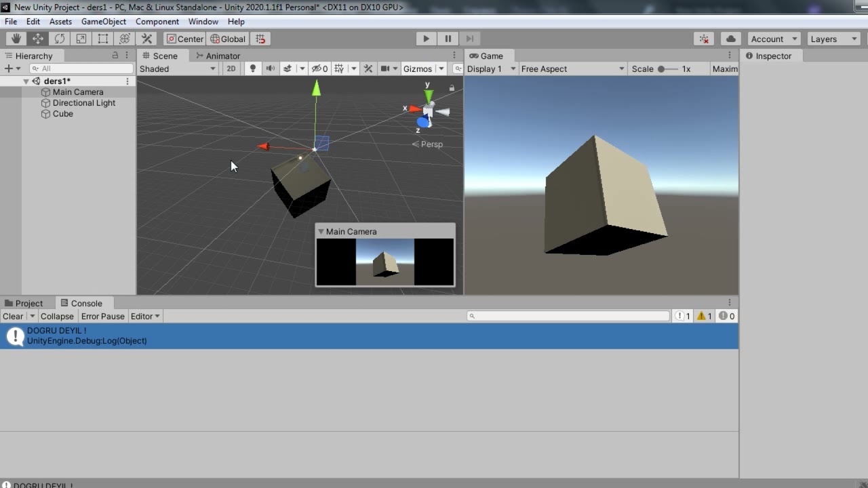Open Console Editor dropdown
868x488 pixels.
pyautogui.click(x=145, y=316)
